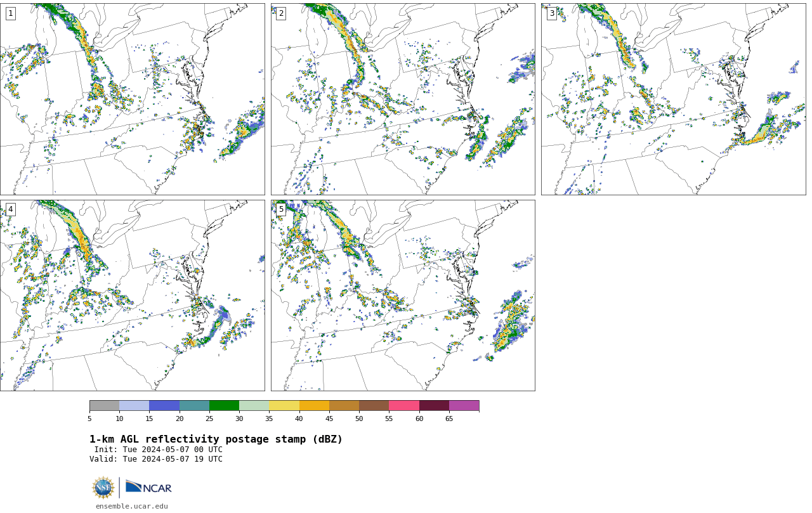Click the colorbar tick label 5

(x=89, y=419)
